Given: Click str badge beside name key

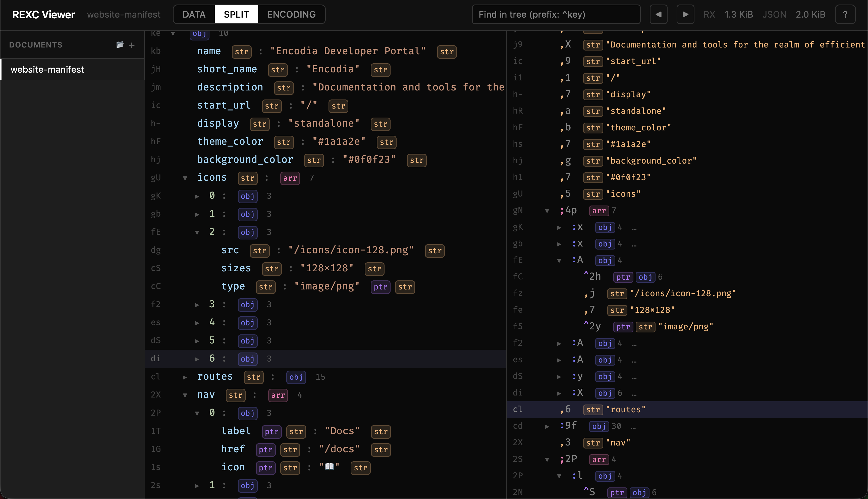Looking at the screenshot, I should pyautogui.click(x=242, y=52).
